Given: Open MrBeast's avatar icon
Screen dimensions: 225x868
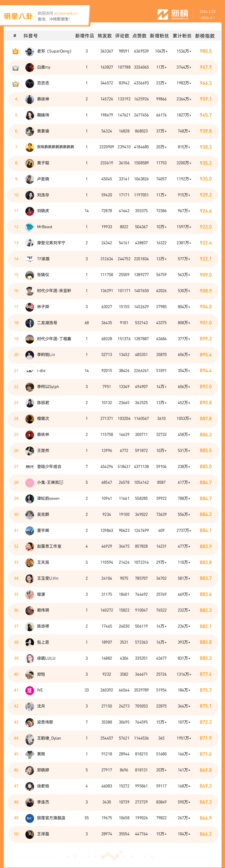Looking at the screenshot, I should pos(30,227).
